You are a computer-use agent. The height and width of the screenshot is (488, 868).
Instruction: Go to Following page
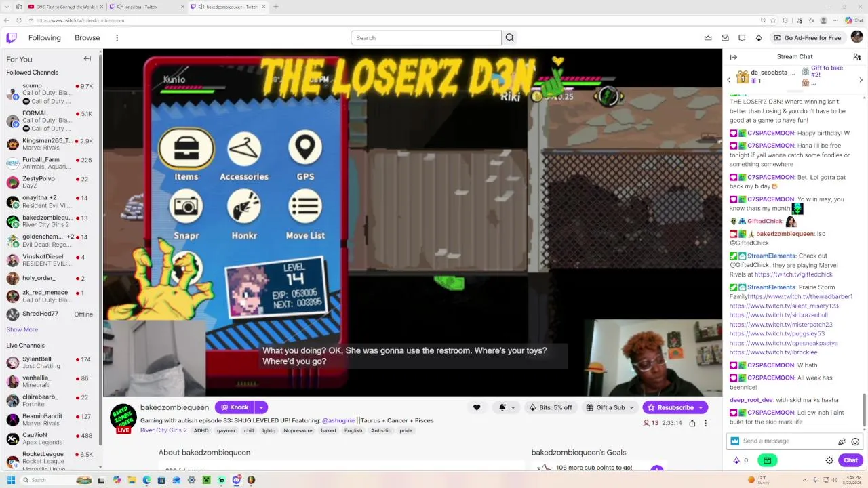pyautogui.click(x=45, y=38)
